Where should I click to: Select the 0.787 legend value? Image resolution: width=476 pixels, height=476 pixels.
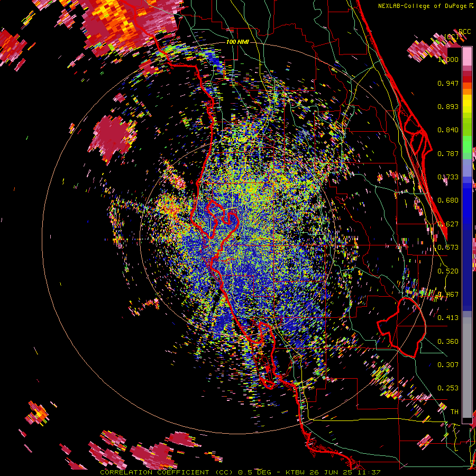pos(448,153)
